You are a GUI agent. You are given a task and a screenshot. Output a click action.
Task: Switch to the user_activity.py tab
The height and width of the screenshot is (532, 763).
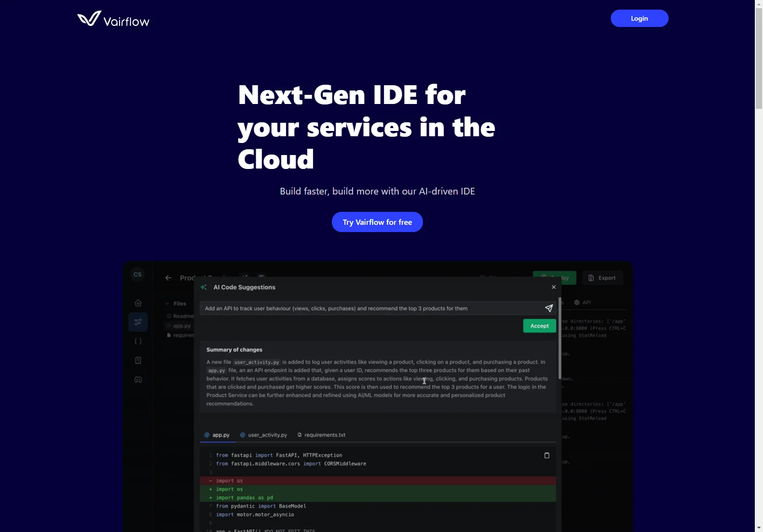tap(263, 435)
